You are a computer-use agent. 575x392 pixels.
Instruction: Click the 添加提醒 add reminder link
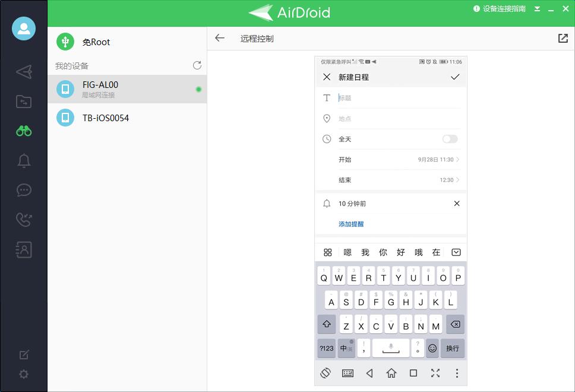[351, 224]
